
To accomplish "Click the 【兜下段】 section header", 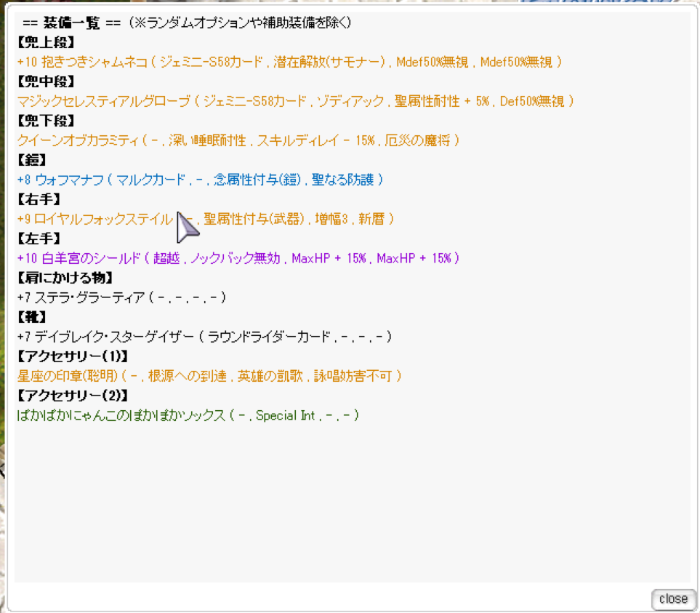I will pyautogui.click(x=47, y=121).
